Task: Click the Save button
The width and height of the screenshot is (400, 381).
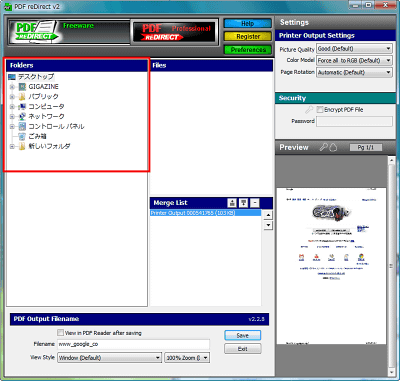Action: 243,335
